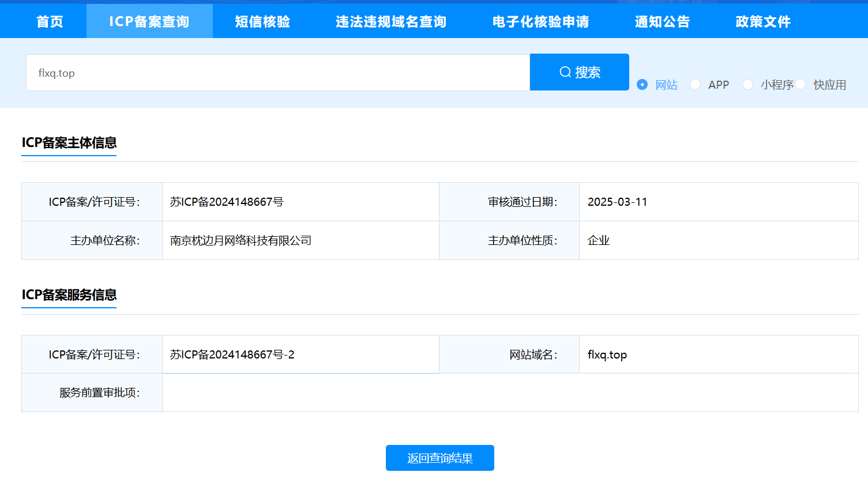Open the 通知公告 tab

(663, 22)
